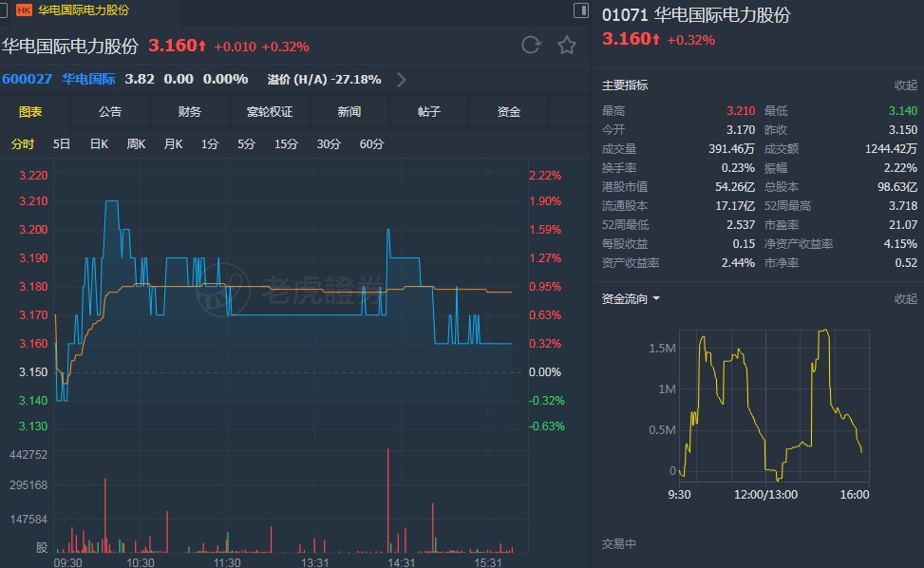Open the blue 华电国际 A-share link

click(88, 79)
